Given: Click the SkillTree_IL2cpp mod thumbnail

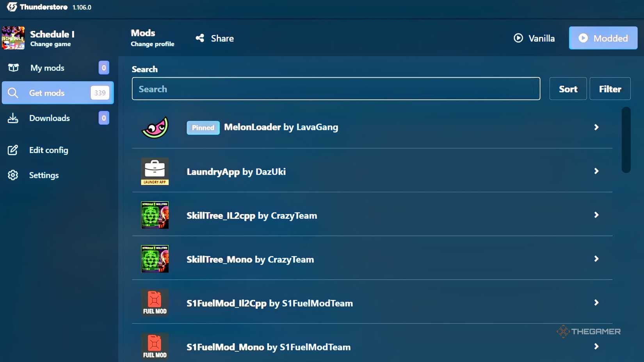Looking at the screenshot, I should pyautogui.click(x=155, y=215).
